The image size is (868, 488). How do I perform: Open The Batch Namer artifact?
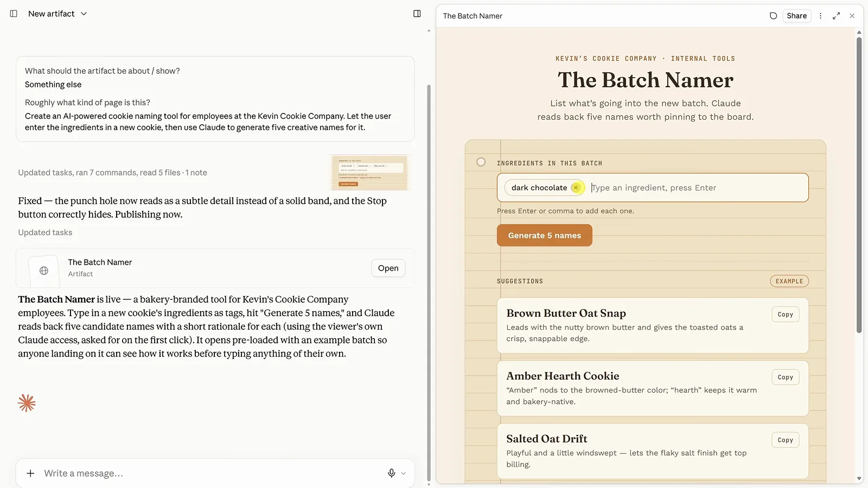tap(388, 268)
